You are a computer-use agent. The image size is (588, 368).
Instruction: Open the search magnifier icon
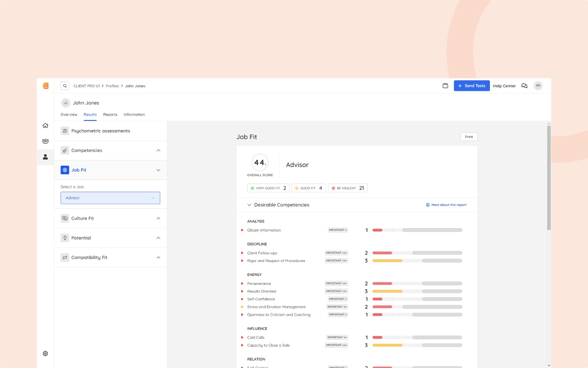tap(65, 86)
